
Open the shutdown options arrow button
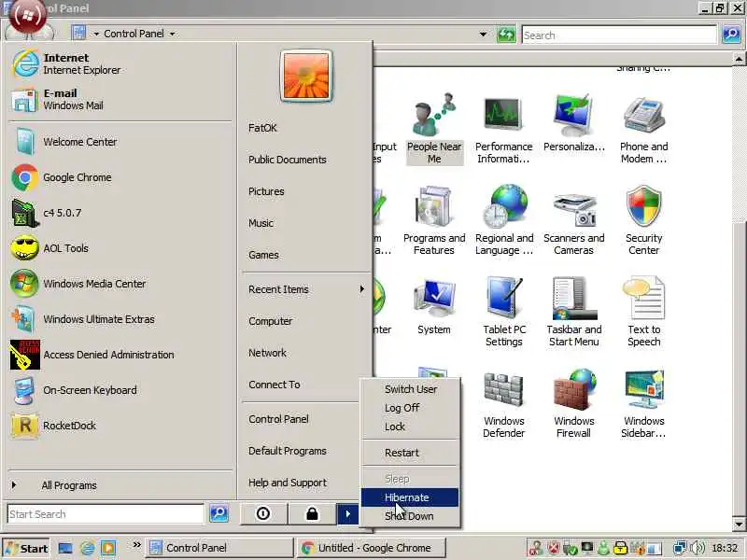point(347,514)
